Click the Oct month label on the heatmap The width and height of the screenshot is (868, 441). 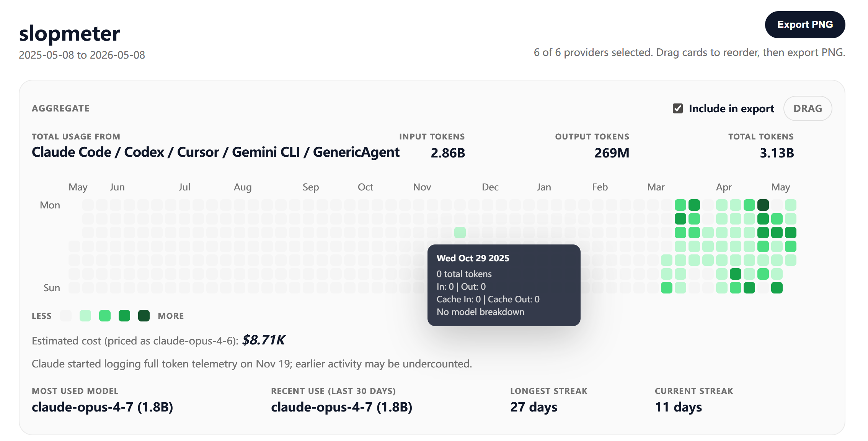(x=365, y=187)
